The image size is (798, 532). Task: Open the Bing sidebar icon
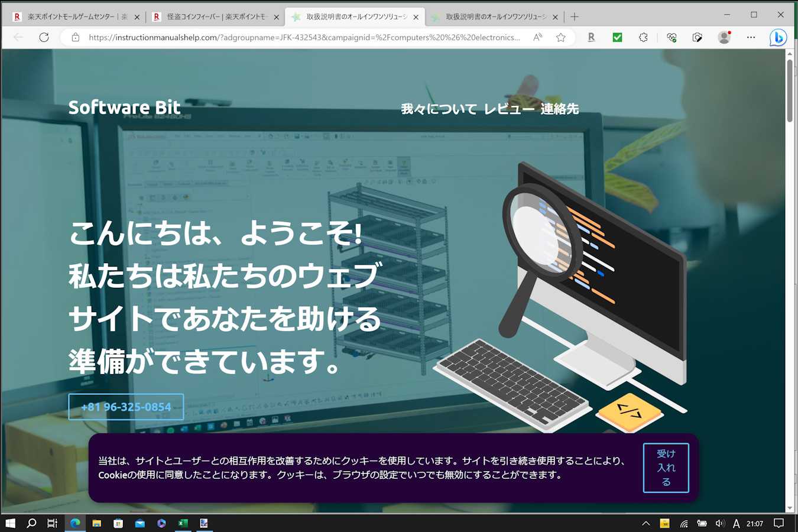click(778, 37)
